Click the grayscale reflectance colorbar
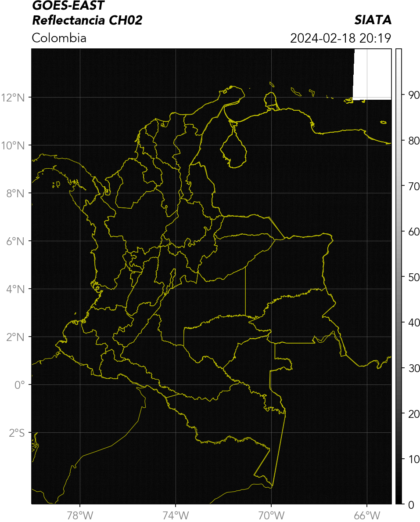420x522 pixels. point(398,276)
